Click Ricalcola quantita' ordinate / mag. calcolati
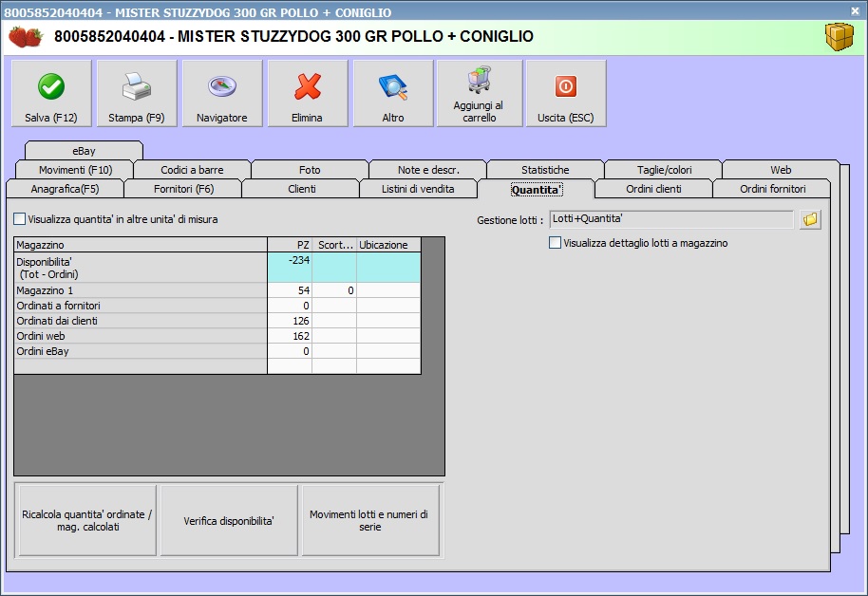The width and height of the screenshot is (868, 596). click(x=87, y=520)
